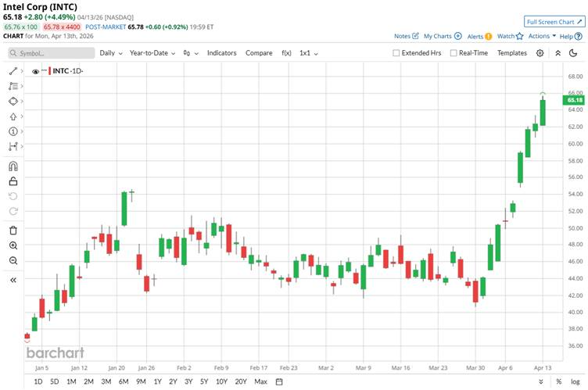Expand the line tool submenu arrow
The width and height of the screenshot is (588, 390).
point(22,71)
